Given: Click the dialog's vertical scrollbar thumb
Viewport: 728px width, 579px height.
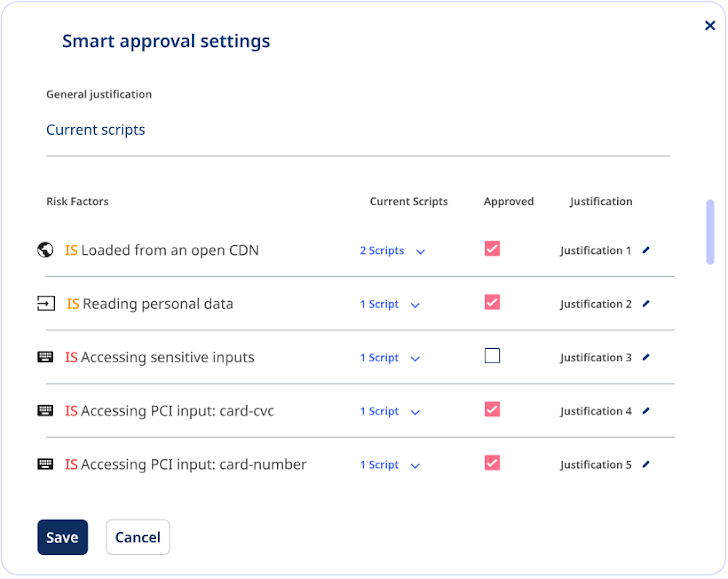Looking at the screenshot, I should (710, 232).
